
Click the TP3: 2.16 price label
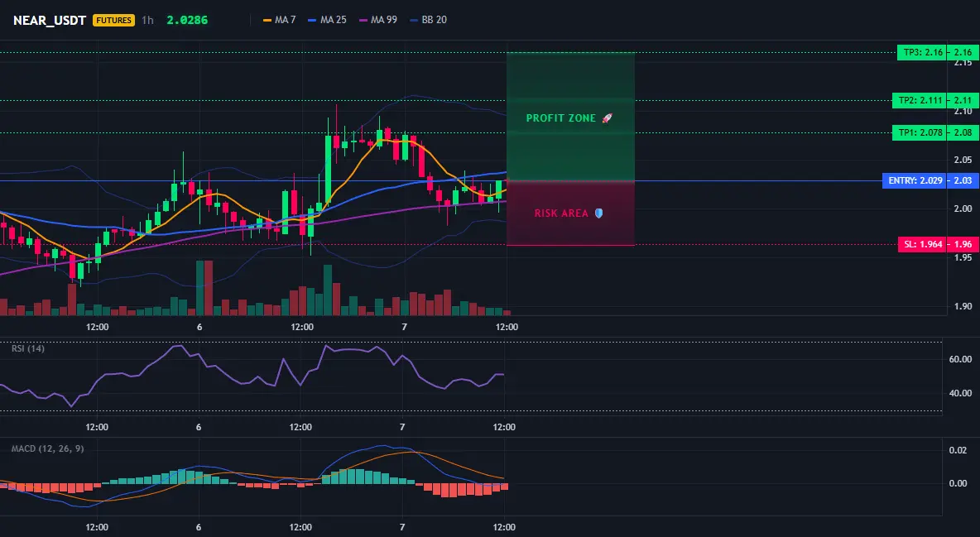922,52
